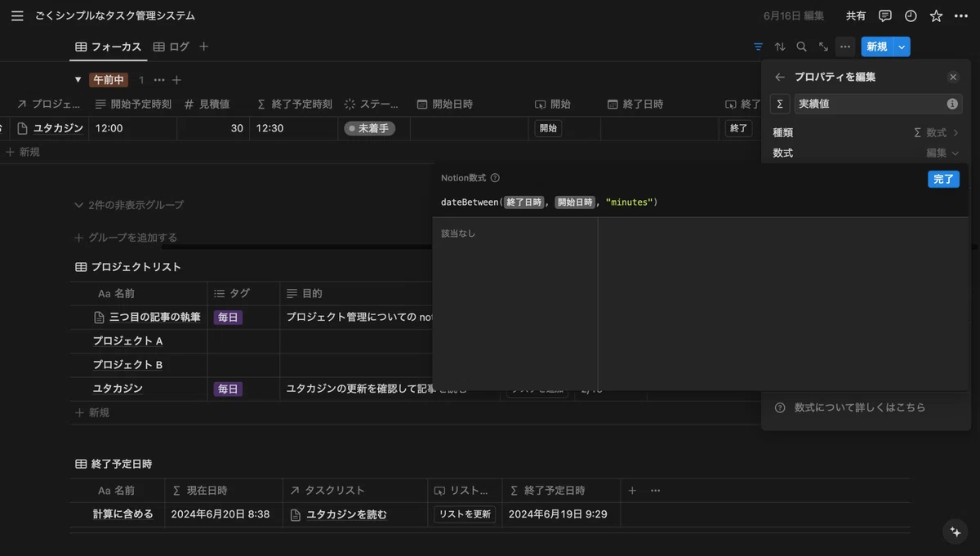Mark the page as favorite with star
This screenshot has width=980, height=556.
pyautogui.click(x=936, y=16)
